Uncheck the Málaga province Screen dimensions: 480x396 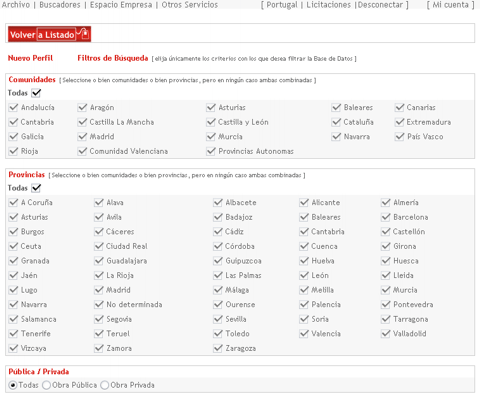click(x=218, y=290)
